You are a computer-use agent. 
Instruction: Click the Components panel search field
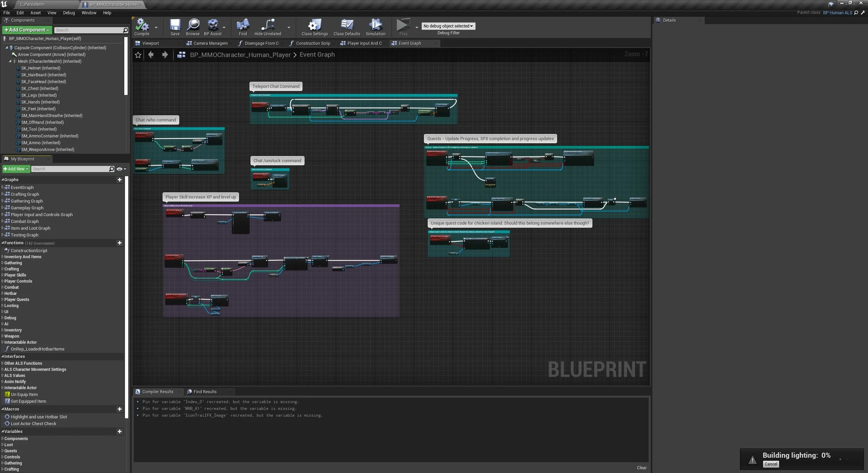point(89,30)
